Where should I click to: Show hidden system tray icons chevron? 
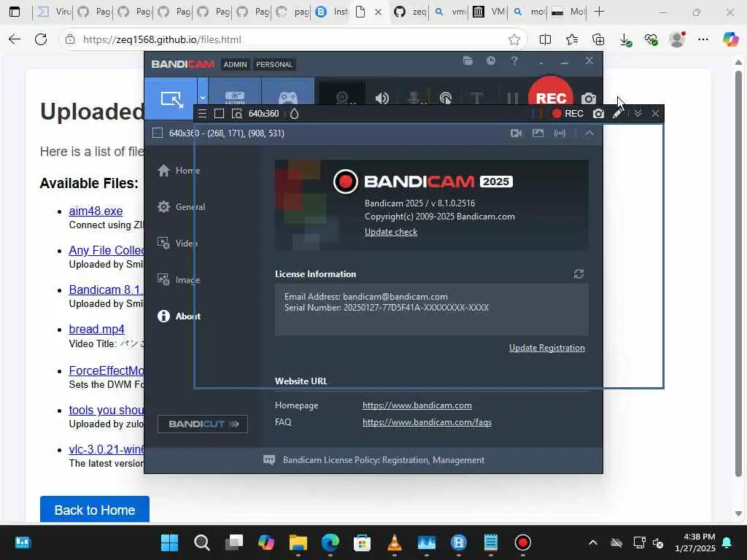(x=592, y=542)
